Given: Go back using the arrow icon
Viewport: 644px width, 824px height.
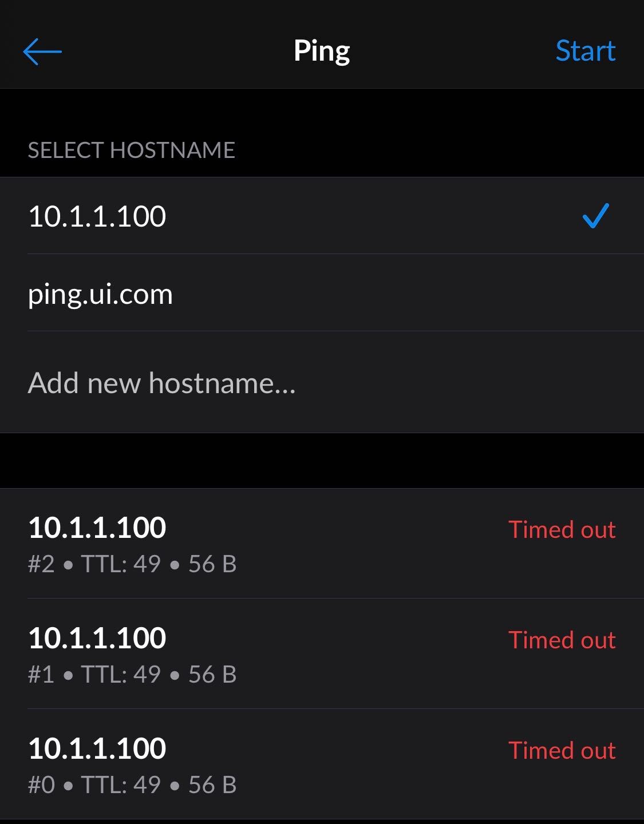Looking at the screenshot, I should pyautogui.click(x=42, y=51).
